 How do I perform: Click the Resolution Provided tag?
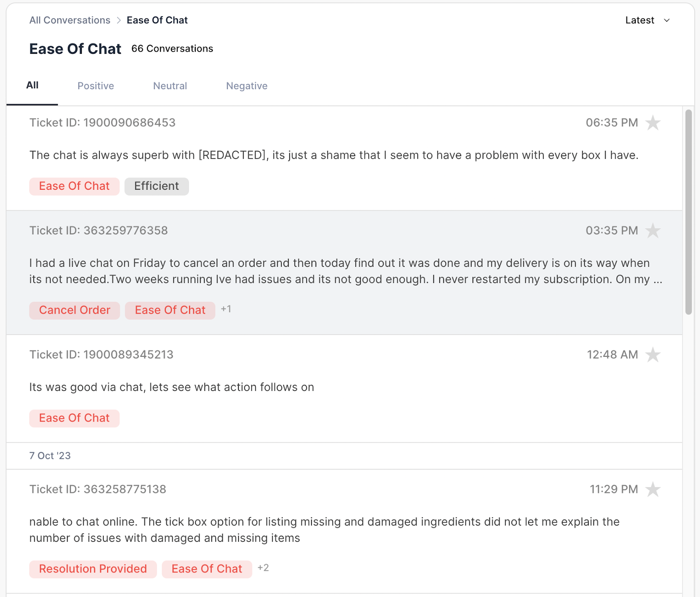point(92,569)
